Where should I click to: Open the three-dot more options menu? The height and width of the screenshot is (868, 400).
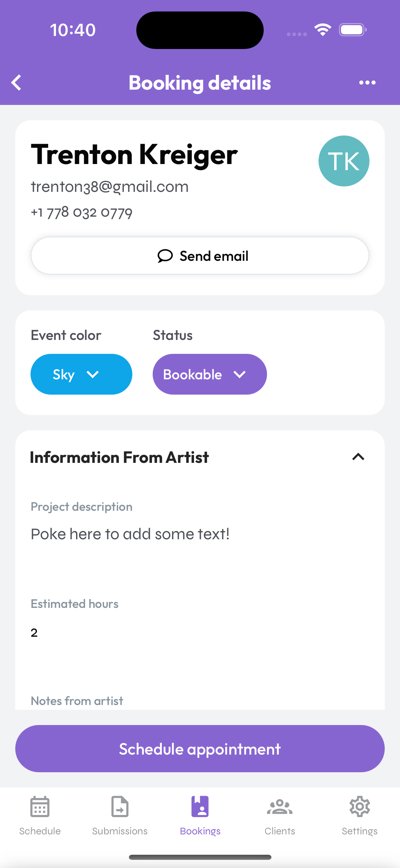tap(367, 83)
